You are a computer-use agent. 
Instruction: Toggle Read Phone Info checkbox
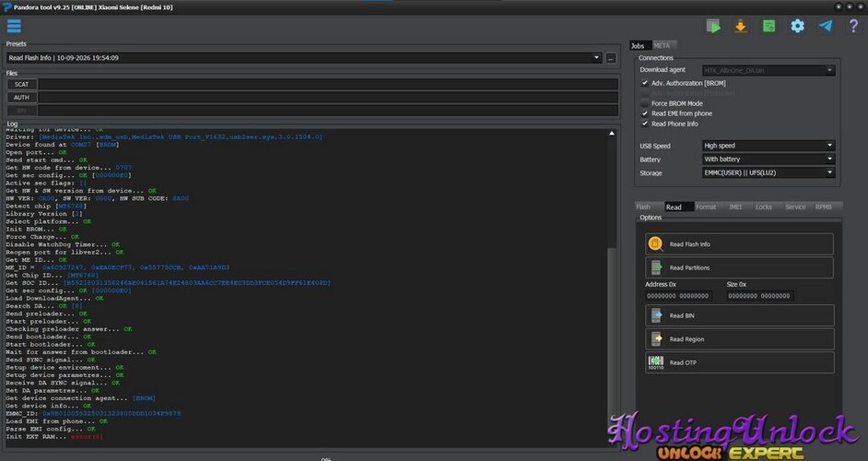[644, 124]
